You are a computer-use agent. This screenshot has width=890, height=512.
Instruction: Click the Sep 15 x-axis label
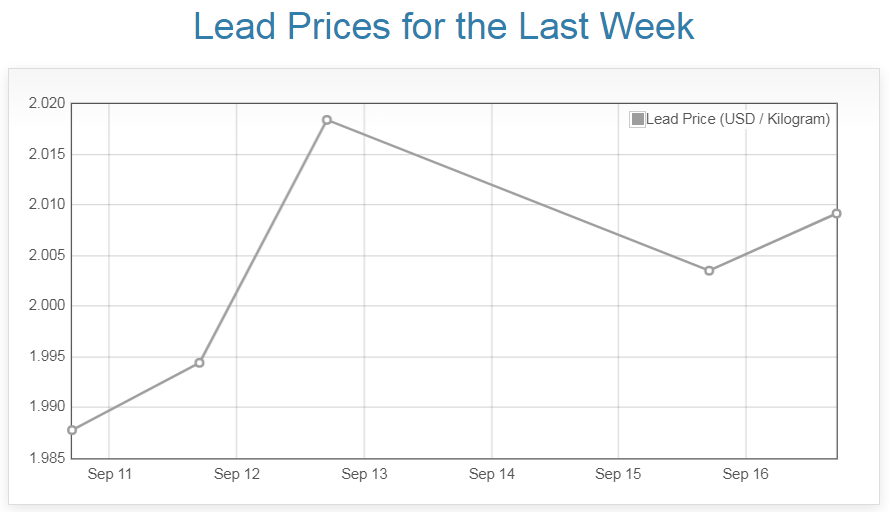[x=618, y=474]
